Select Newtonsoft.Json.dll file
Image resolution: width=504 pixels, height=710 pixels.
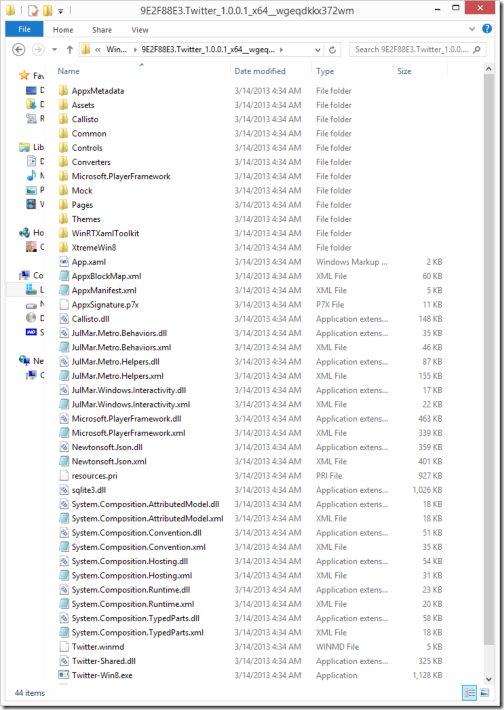tap(107, 447)
